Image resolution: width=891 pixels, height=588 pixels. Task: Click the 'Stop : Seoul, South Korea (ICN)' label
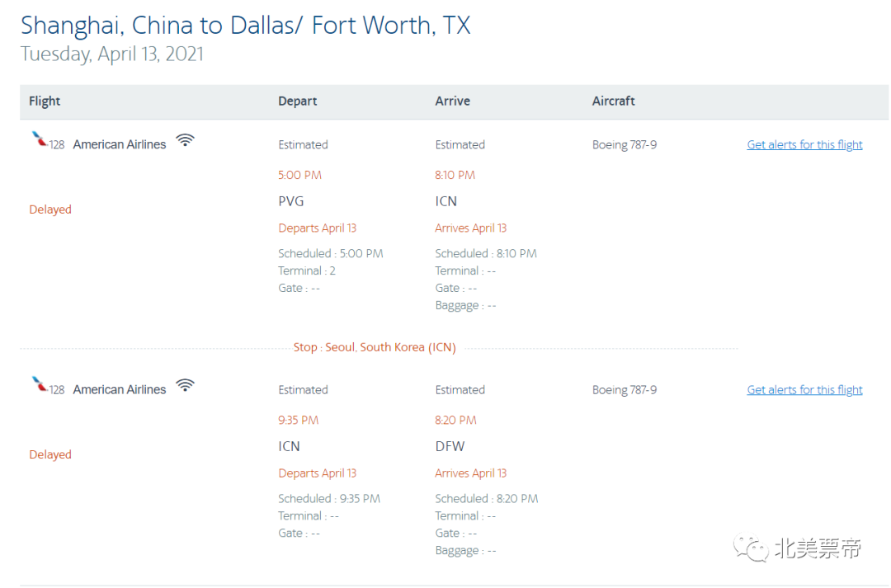coord(375,347)
